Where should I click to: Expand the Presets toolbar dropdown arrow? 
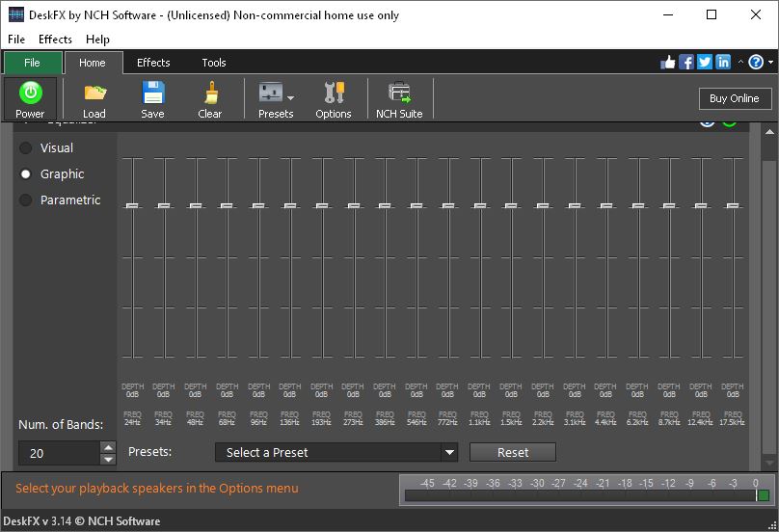point(290,98)
